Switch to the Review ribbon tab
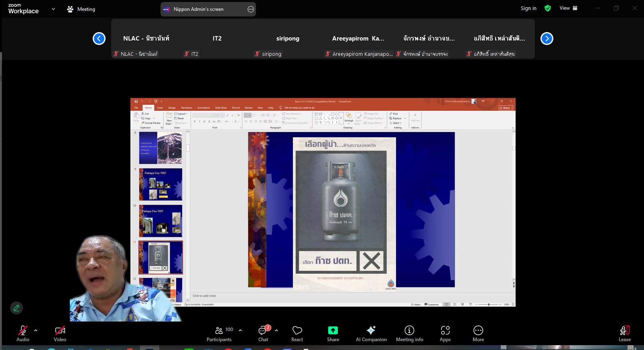The height and width of the screenshot is (350, 644). (249, 108)
